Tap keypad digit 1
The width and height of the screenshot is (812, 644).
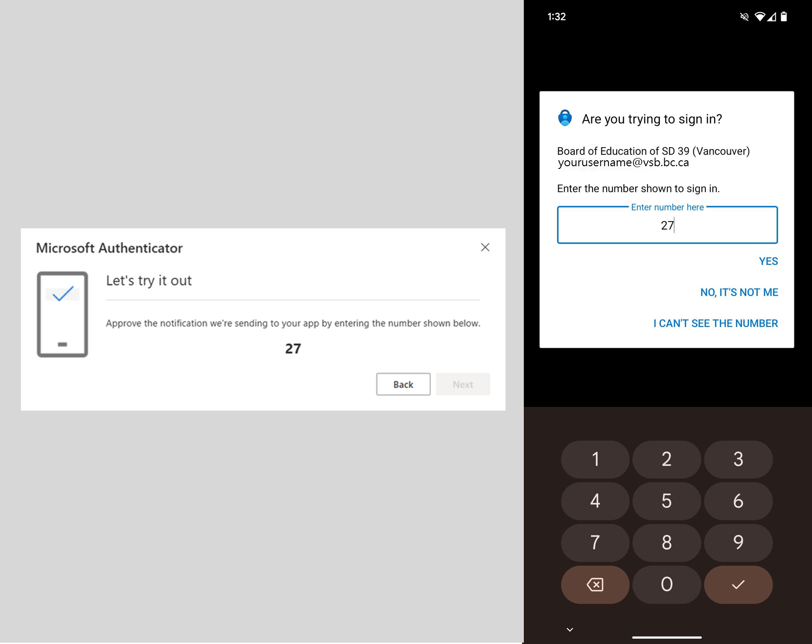tap(595, 459)
